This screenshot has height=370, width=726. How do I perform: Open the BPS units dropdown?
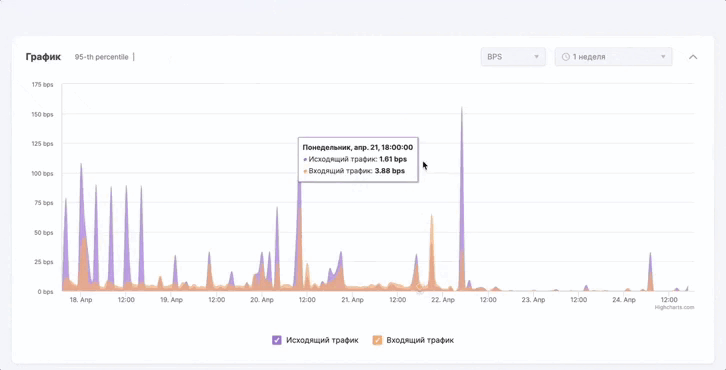point(513,57)
